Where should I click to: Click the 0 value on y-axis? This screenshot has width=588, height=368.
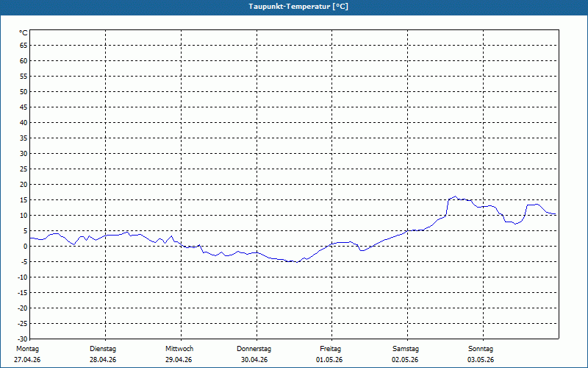26,247
